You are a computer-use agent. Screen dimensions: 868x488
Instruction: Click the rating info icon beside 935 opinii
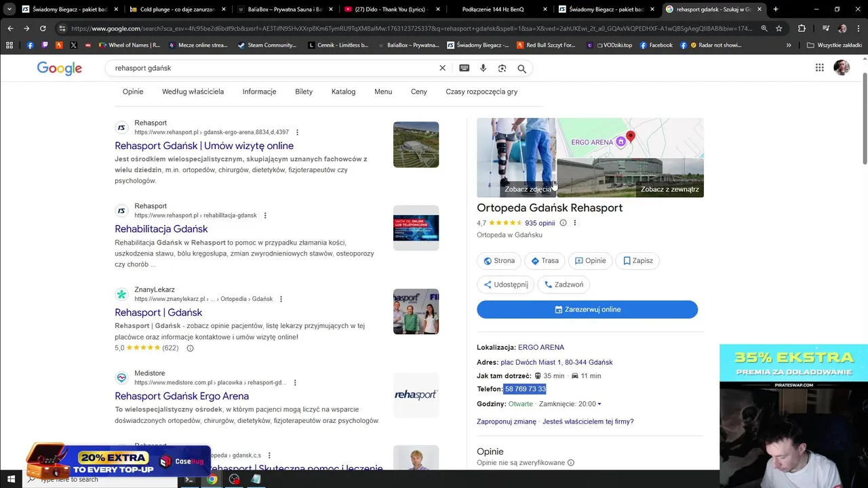pos(563,223)
